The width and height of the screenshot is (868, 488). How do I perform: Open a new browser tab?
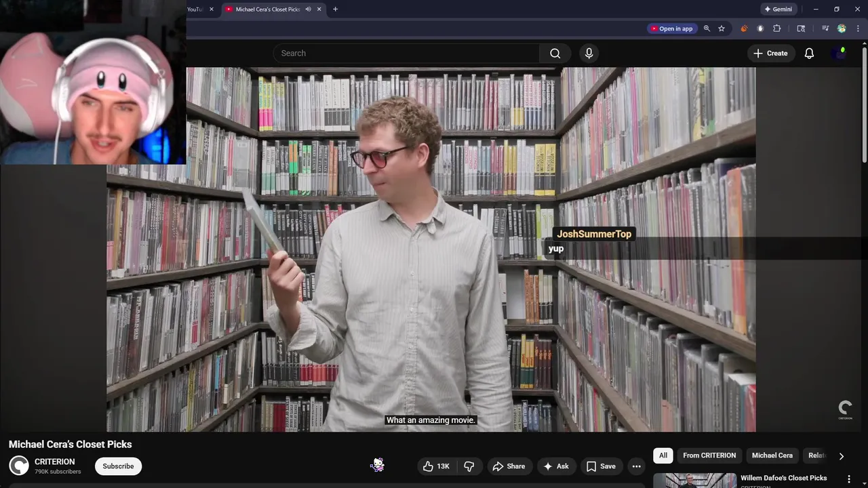[x=335, y=9]
